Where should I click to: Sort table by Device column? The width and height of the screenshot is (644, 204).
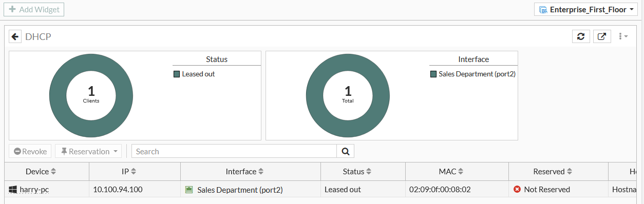[x=47, y=172]
